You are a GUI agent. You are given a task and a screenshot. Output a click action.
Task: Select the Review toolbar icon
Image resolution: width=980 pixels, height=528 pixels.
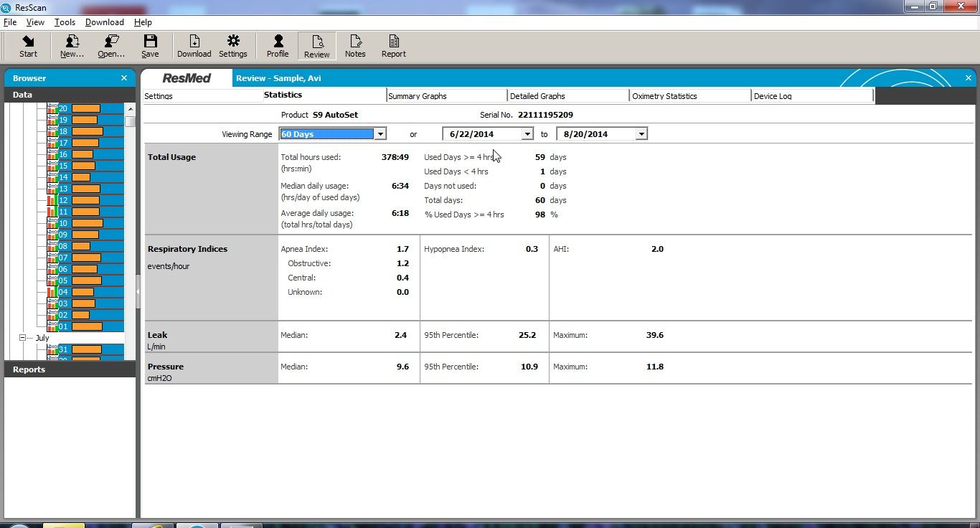316,46
